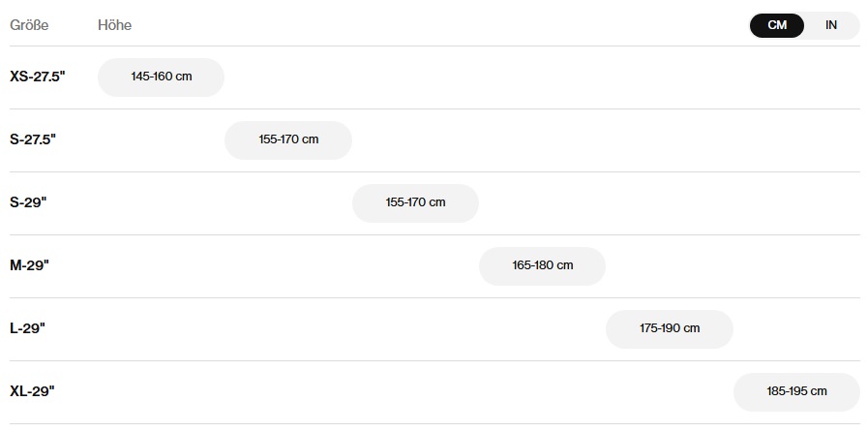Select the 175-190 cm height range
Viewport: 868px width, 432px height.
click(x=670, y=329)
